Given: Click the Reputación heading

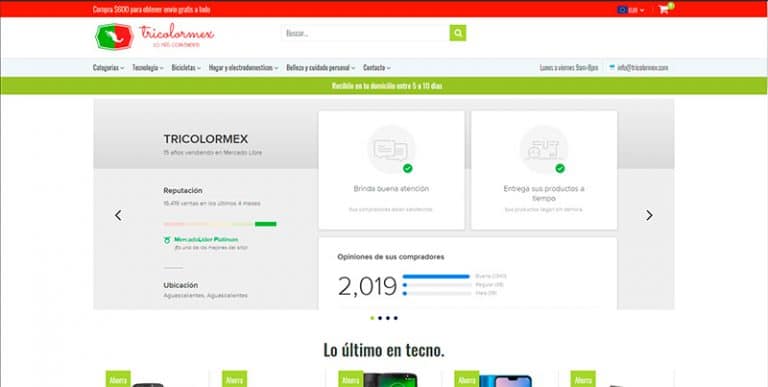Looking at the screenshot, I should click(183, 190).
